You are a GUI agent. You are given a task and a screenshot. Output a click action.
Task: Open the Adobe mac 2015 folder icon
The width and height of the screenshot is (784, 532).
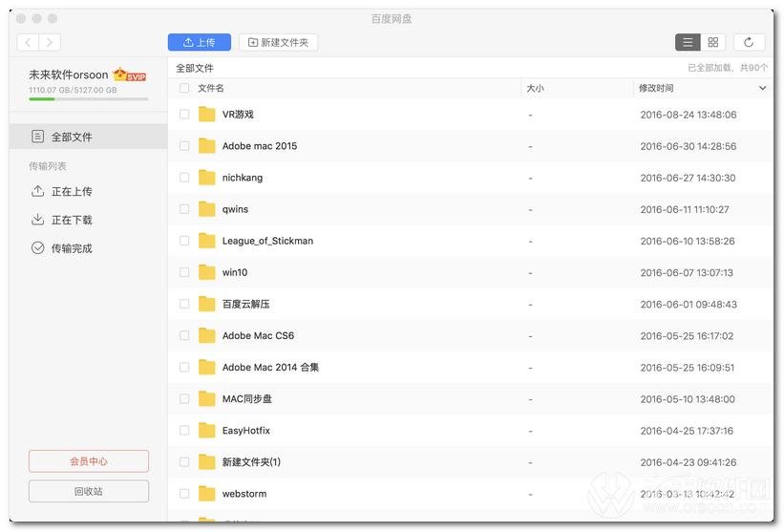point(206,146)
